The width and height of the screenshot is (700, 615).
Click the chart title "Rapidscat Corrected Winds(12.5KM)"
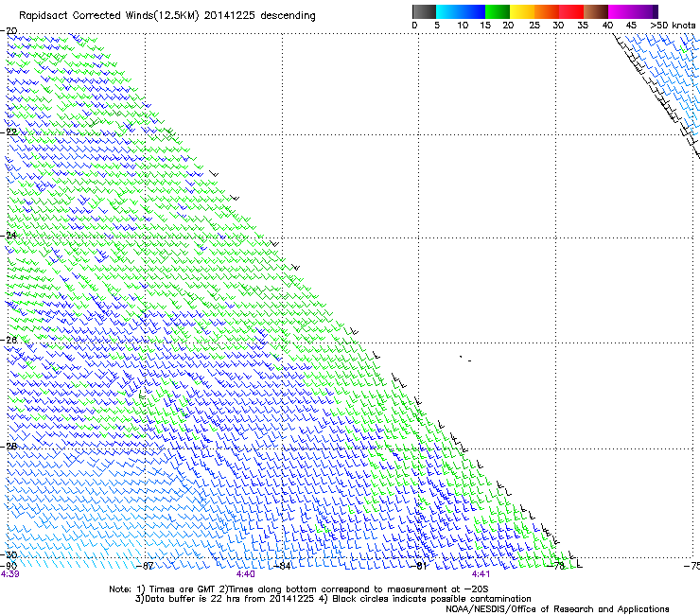coord(109,16)
